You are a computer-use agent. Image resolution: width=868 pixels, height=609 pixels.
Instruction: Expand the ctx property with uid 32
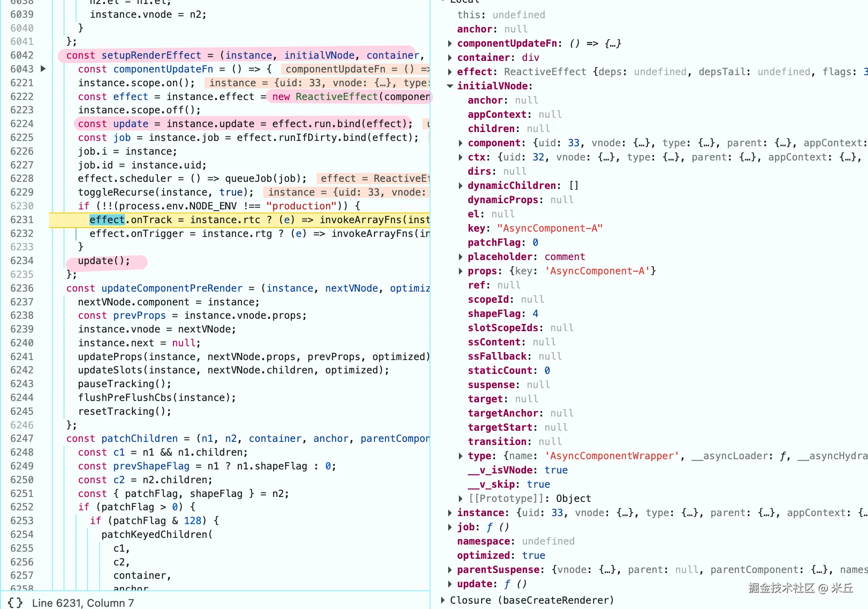coord(461,157)
